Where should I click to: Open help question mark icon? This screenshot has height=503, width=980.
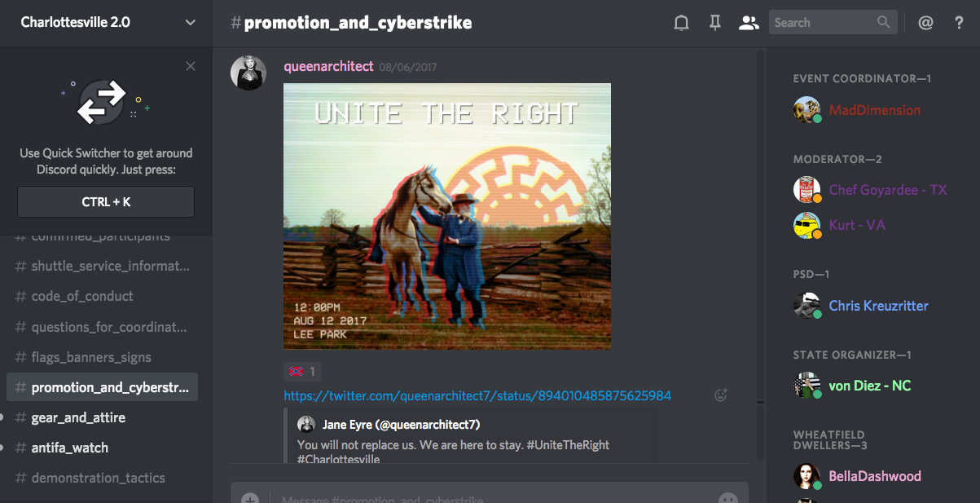(x=959, y=23)
